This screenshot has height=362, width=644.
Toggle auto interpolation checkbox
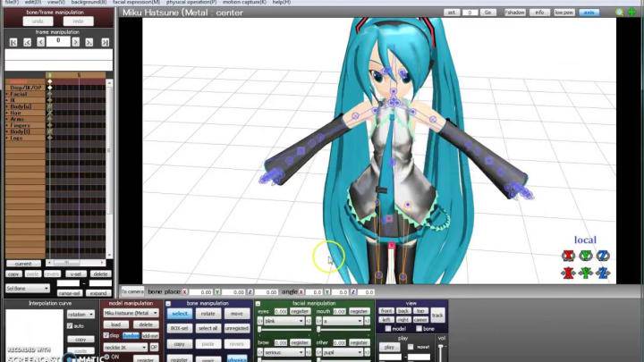point(70,326)
